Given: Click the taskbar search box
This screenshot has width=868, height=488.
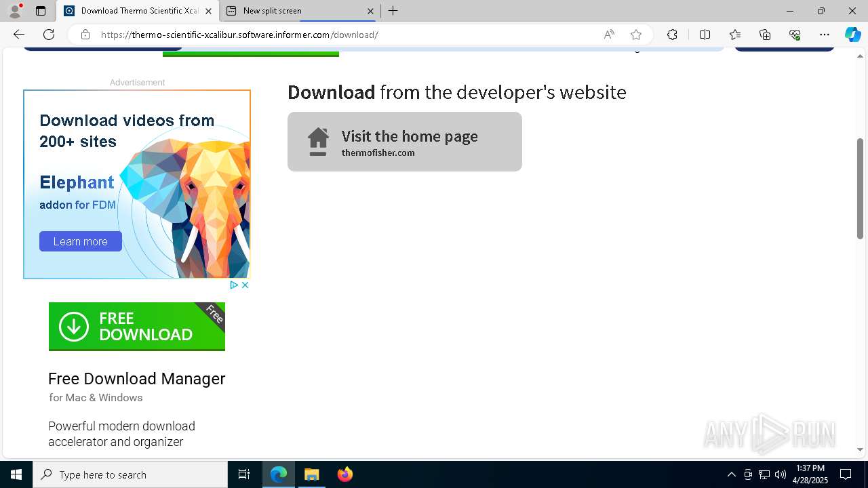Looking at the screenshot, I should (130, 474).
